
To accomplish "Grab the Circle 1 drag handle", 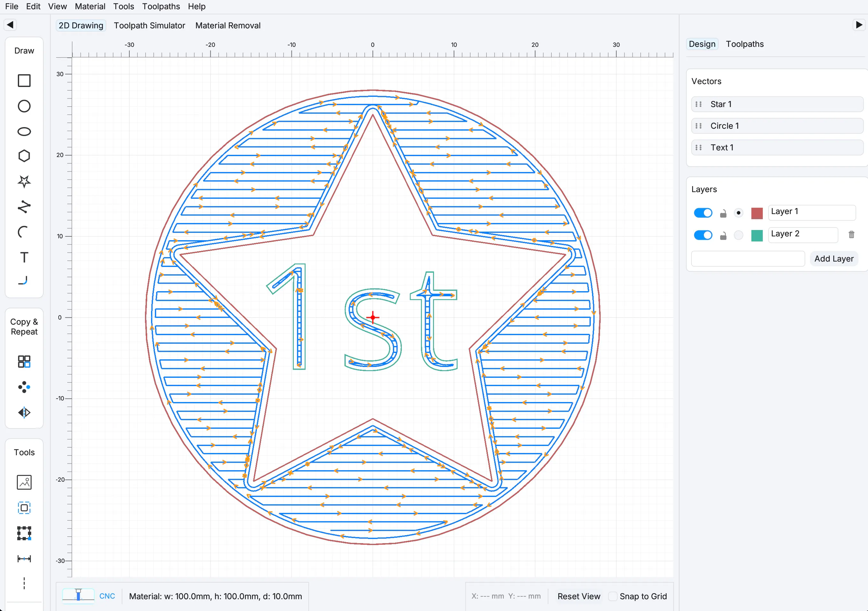I will [x=698, y=126].
